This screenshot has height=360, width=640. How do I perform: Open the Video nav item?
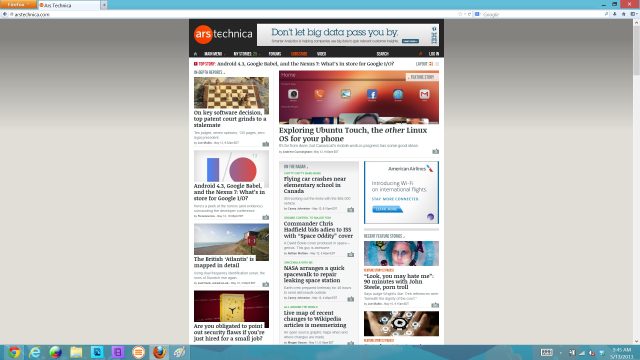(321, 54)
